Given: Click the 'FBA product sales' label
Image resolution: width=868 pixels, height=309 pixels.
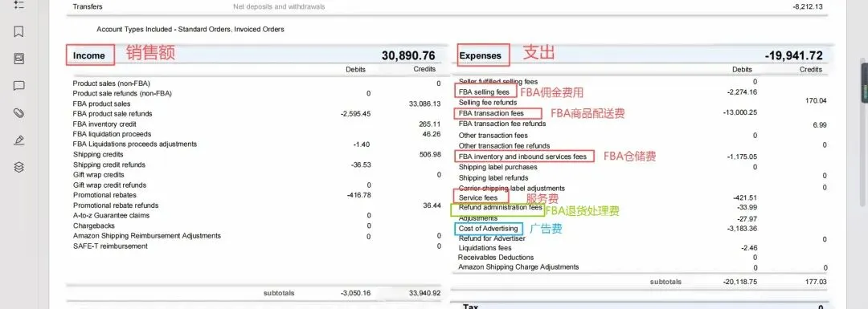Looking at the screenshot, I should click(x=101, y=104).
